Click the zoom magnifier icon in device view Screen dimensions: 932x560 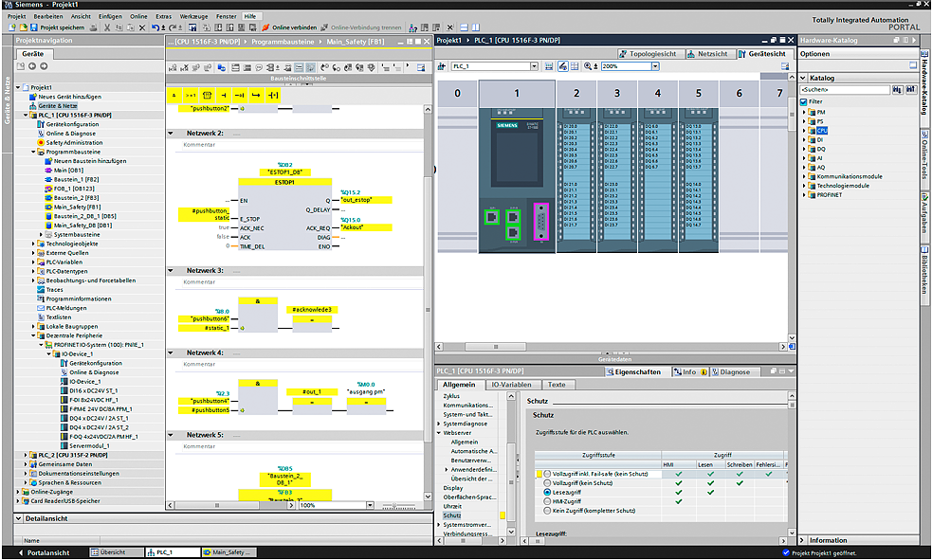(589, 66)
